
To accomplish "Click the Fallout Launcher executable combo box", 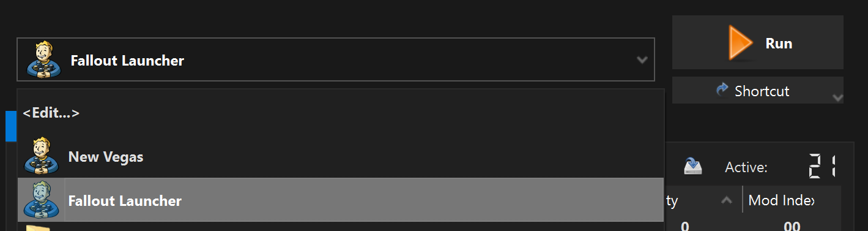I will (x=336, y=59).
